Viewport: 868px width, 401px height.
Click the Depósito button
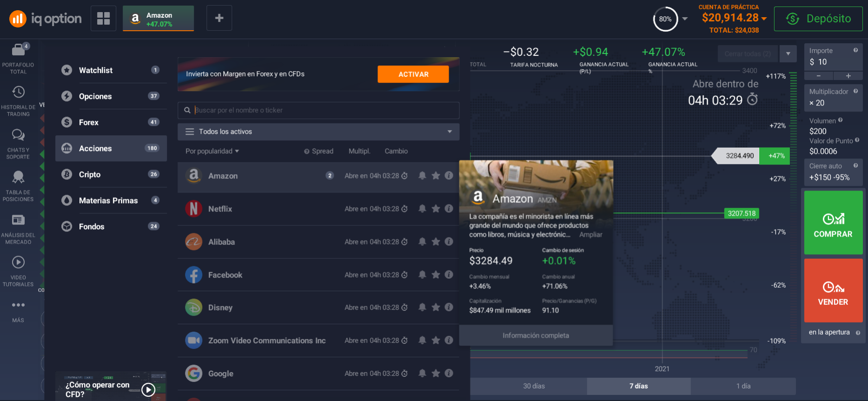[818, 19]
